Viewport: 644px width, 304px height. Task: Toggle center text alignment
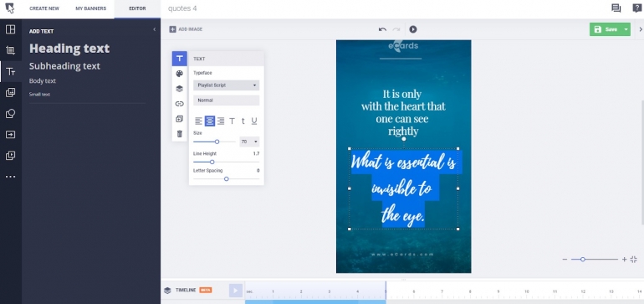210,121
